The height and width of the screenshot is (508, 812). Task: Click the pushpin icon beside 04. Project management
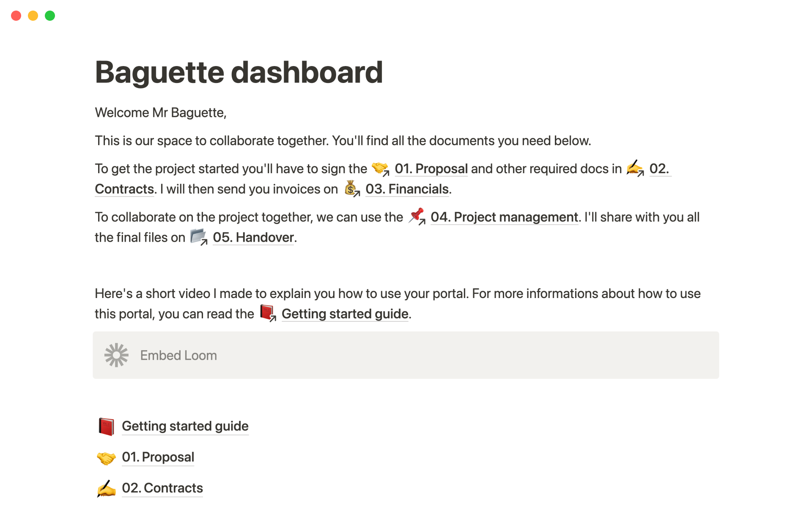[417, 216]
